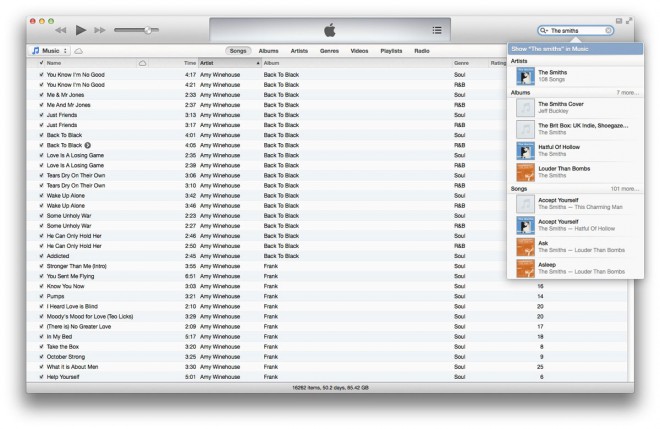Adjust the volume slider knob
The image size is (660, 429).
pyautogui.click(x=148, y=30)
